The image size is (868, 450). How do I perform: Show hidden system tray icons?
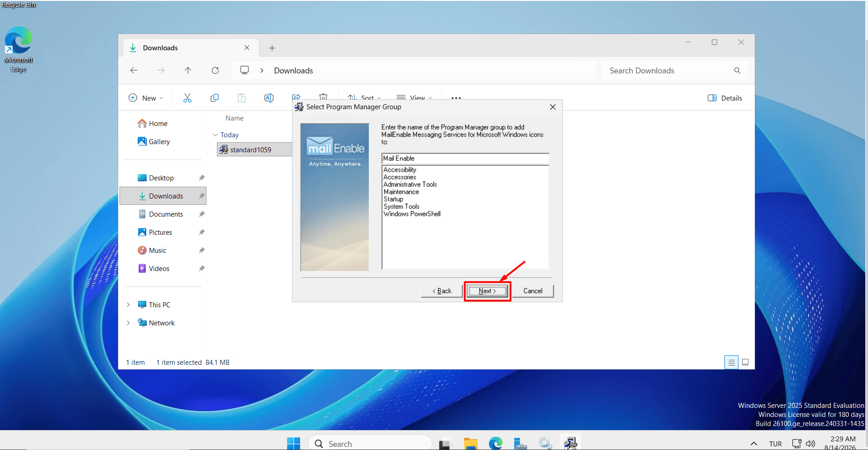coord(753,444)
